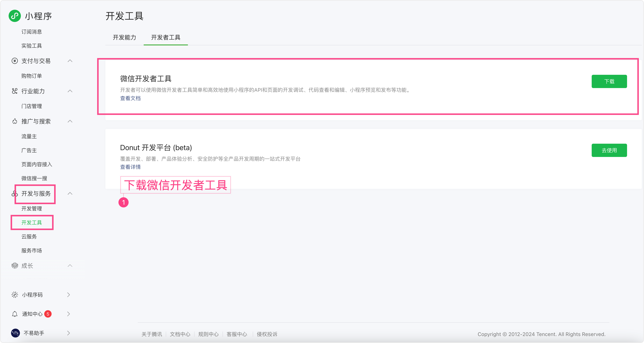Click the 推广与搜索 flame icon
Screen dimensions: 644x343
point(15,121)
